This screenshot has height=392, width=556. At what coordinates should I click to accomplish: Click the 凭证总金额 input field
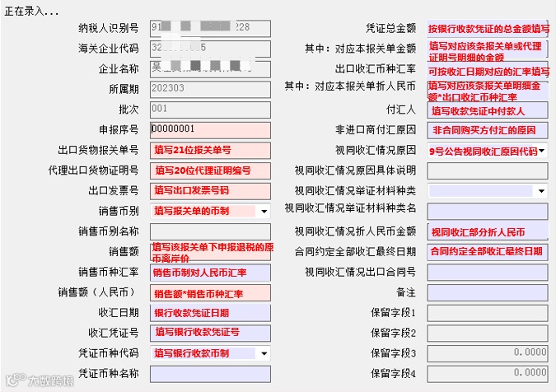[x=488, y=28]
